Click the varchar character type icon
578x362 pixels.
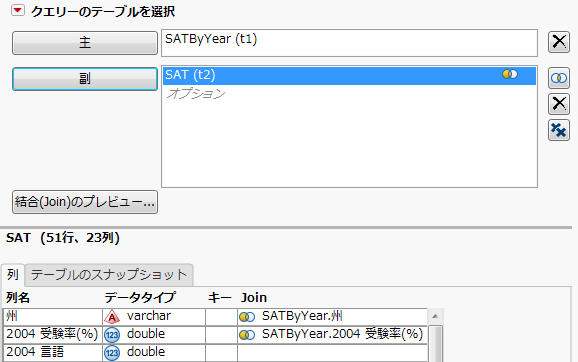coord(112,317)
